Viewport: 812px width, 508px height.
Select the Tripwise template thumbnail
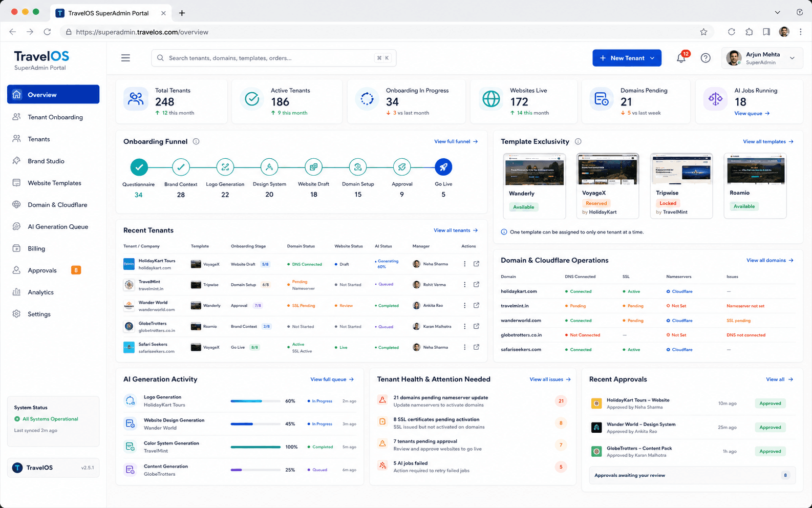pos(681,169)
